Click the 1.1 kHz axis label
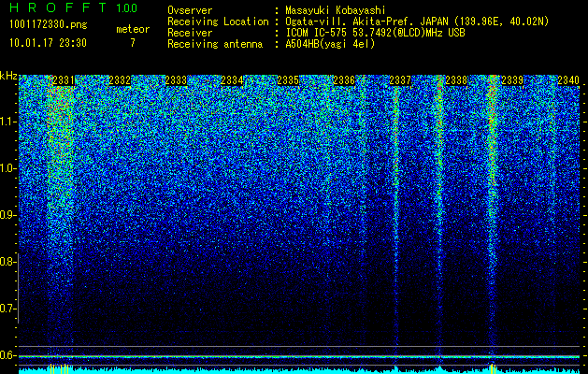 [x=8, y=122]
